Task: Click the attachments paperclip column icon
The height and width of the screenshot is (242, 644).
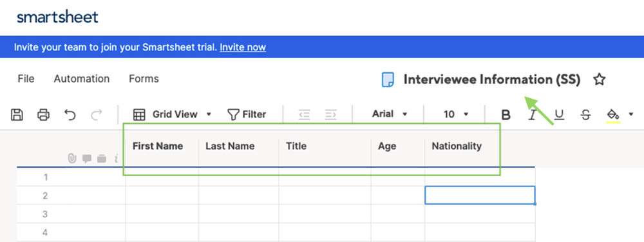Action: coord(72,159)
